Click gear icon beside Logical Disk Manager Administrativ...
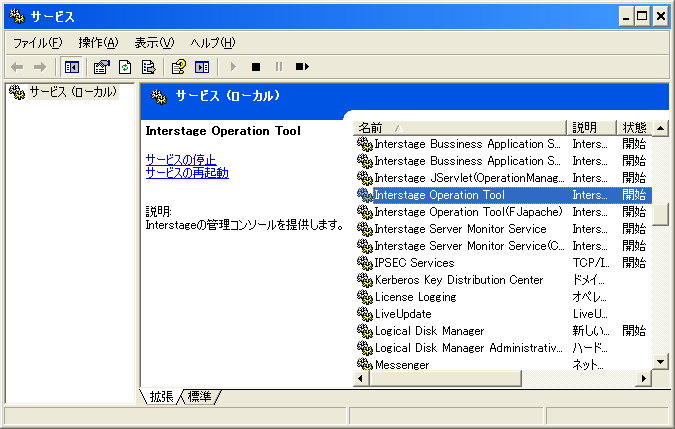Image resolution: width=675 pixels, height=429 pixels. click(x=365, y=348)
